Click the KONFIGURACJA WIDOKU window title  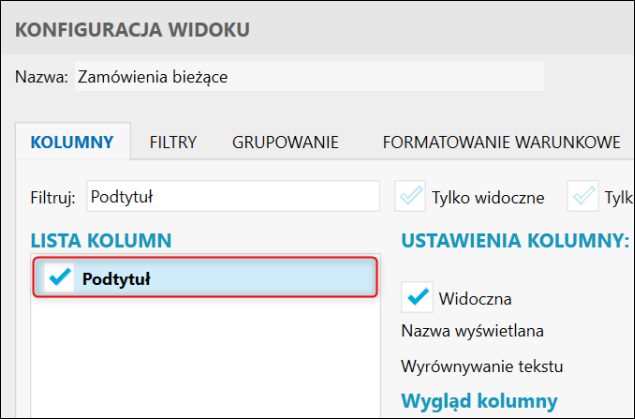point(132,29)
